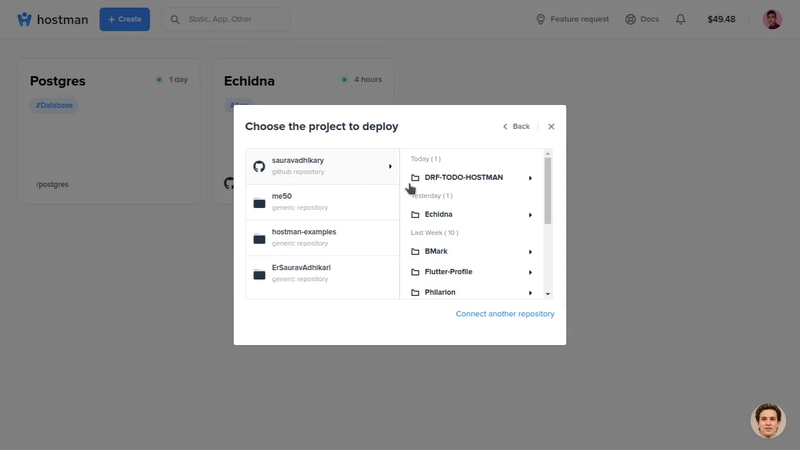The height and width of the screenshot is (450, 800).
Task: Click the folder icon beside Philarion
Action: pyautogui.click(x=415, y=292)
